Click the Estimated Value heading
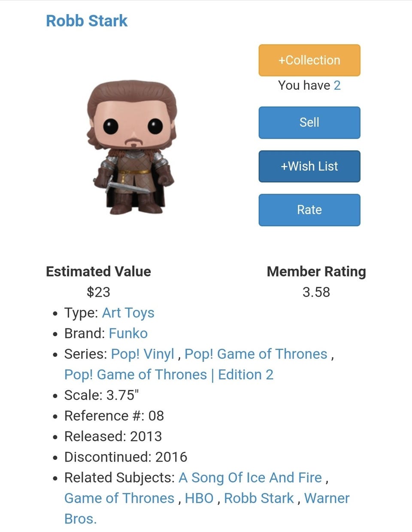The width and height of the screenshot is (412, 532). (x=98, y=271)
